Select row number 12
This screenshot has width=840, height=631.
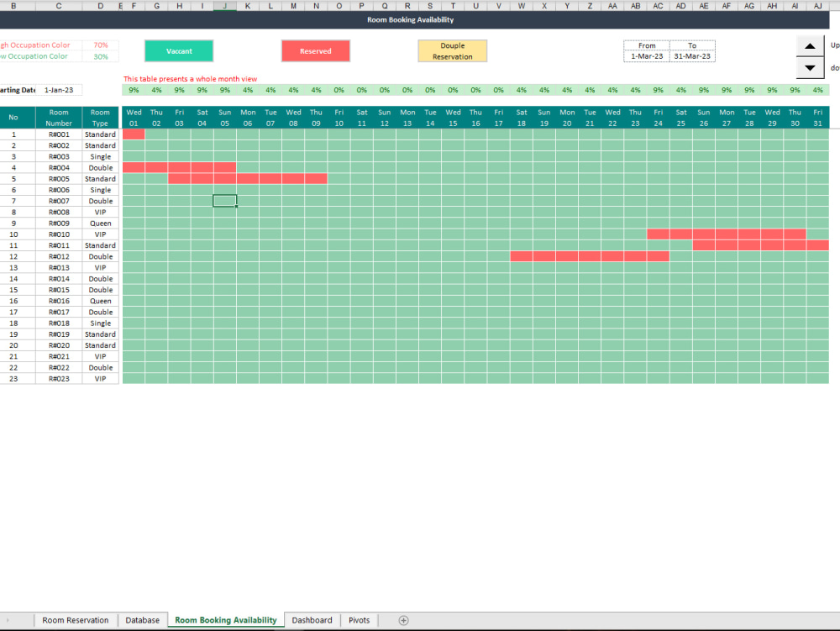click(14, 256)
